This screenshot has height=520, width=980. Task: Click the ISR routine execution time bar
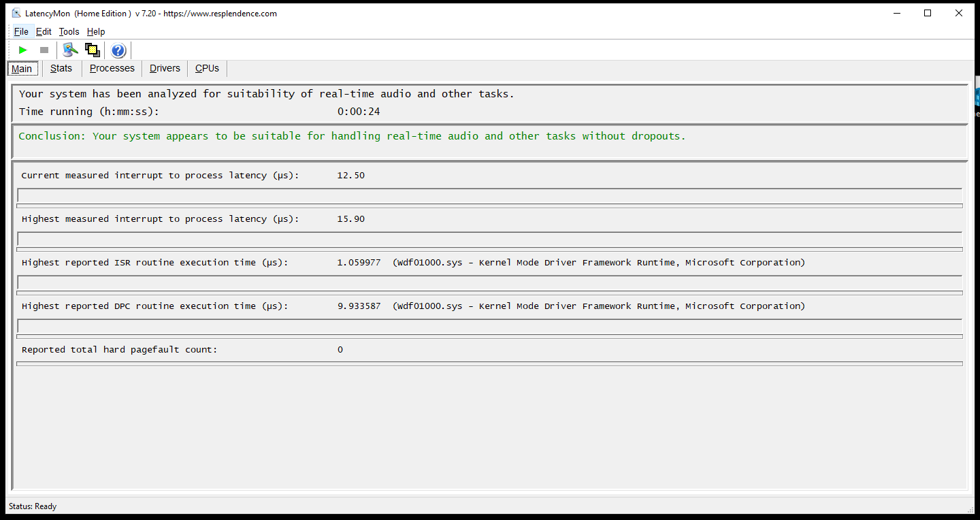click(x=489, y=282)
